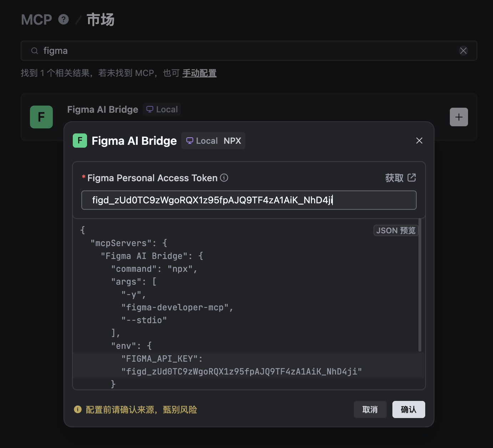Click the "Figma AI Bridge": { JSON line

tap(152, 256)
